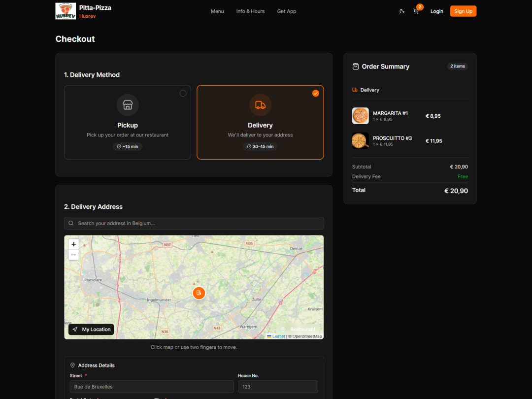Open the OpenStreetMap attribution link
532x399 pixels.
[307, 336]
